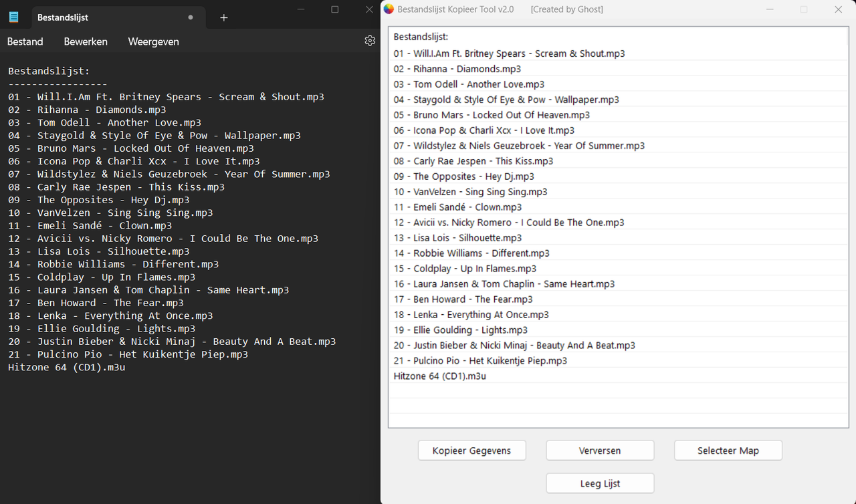
Task: Click the Leeg Lijst button
Action: (600, 483)
